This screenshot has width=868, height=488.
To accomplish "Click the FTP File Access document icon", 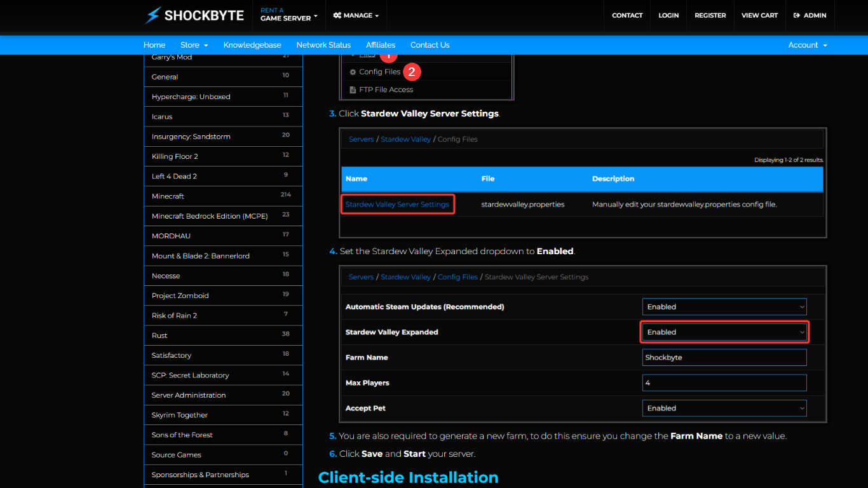I will (353, 90).
